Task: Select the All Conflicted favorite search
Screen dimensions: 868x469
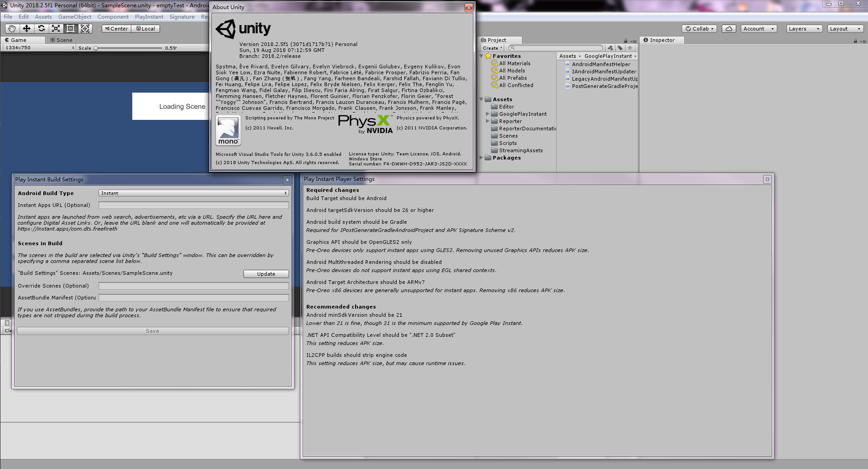Action: 516,85
